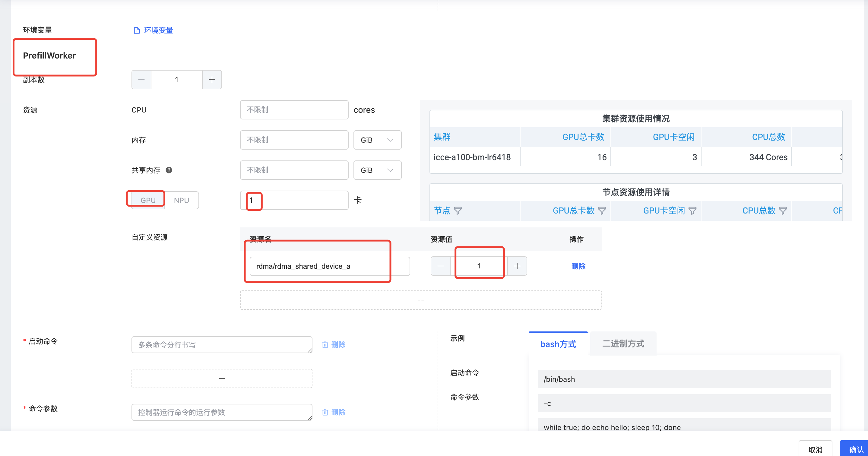Add a new custom resource row
Viewport: 868px width, 456px height.
[420, 300]
